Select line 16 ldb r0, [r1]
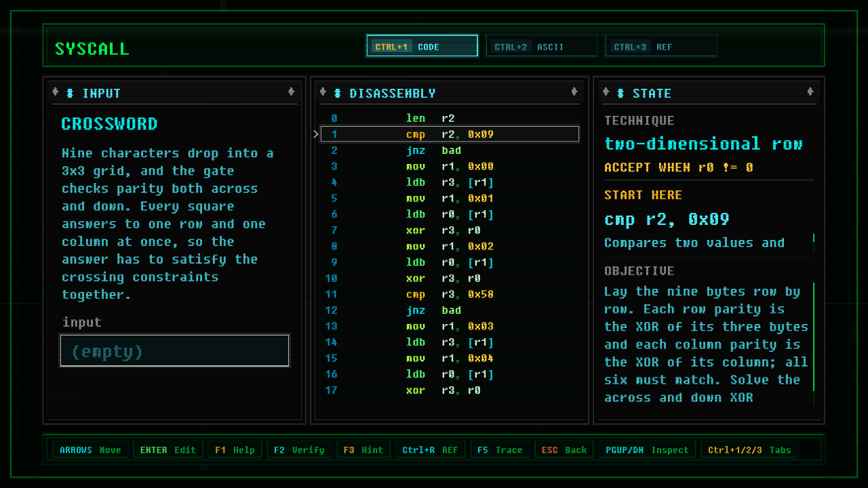The width and height of the screenshot is (868, 488). pos(450,374)
